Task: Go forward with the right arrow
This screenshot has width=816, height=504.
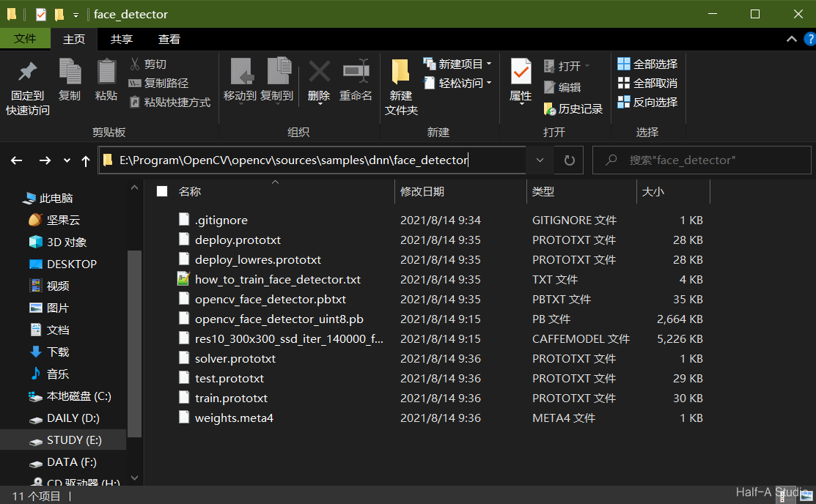Action: pyautogui.click(x=45, y=160)
